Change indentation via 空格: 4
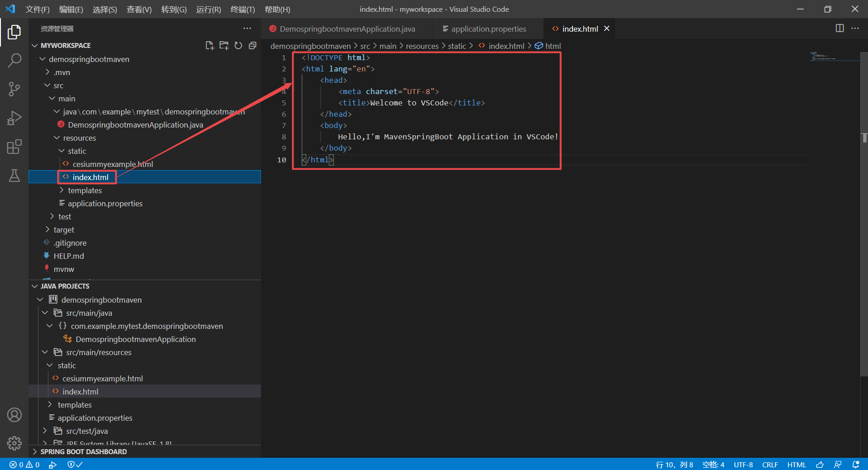868x470 pixels. [x=713, y=465]
